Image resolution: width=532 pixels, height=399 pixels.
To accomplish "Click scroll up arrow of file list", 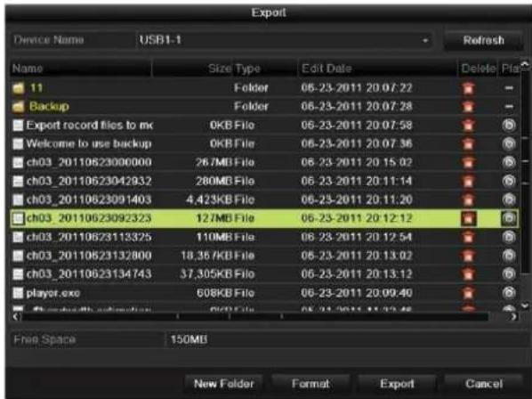I will [x=525, y=64].
